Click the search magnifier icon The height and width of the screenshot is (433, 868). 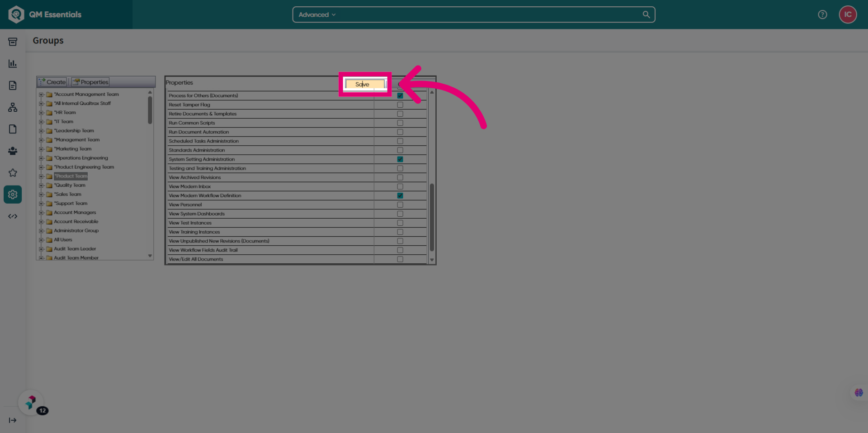pos(646,14)
